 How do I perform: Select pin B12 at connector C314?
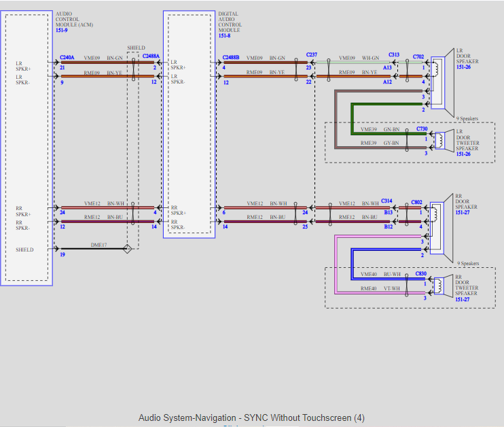(389, 226)
